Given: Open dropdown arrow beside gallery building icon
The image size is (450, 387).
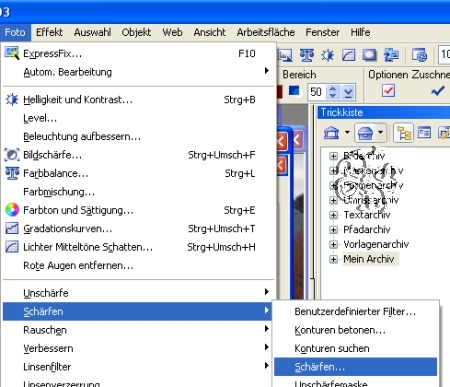Looking at the screenshot, I should point(347,133).
